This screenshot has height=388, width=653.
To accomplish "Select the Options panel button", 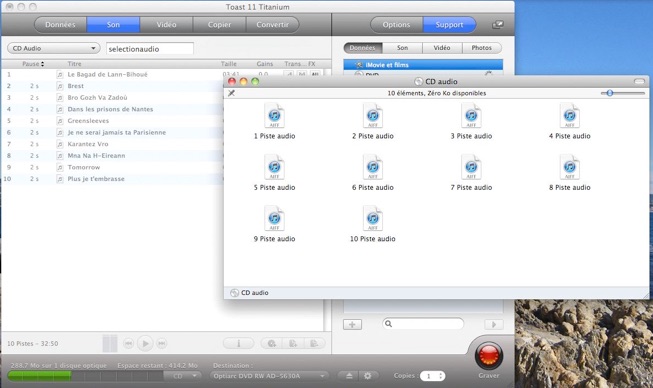I will (x=396, y=25).
